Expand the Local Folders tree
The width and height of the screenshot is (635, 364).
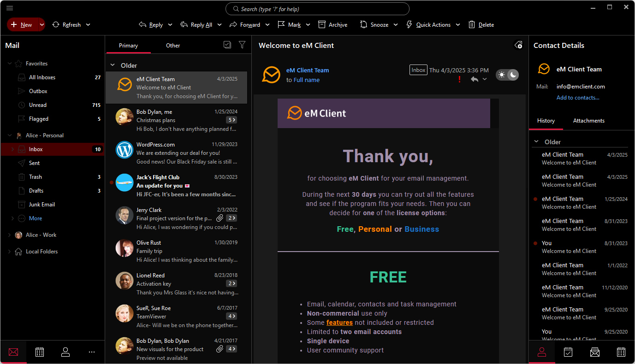pos(10,252)
